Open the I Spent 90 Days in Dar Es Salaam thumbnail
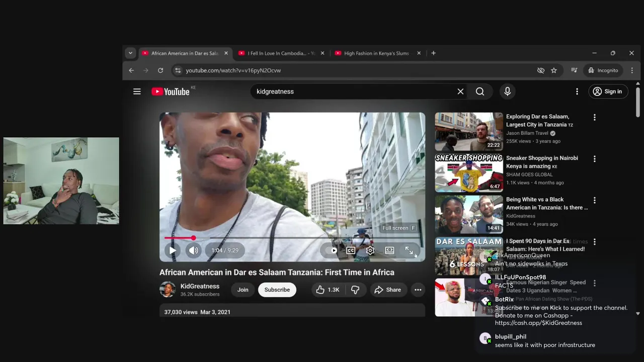 [469, 256]
